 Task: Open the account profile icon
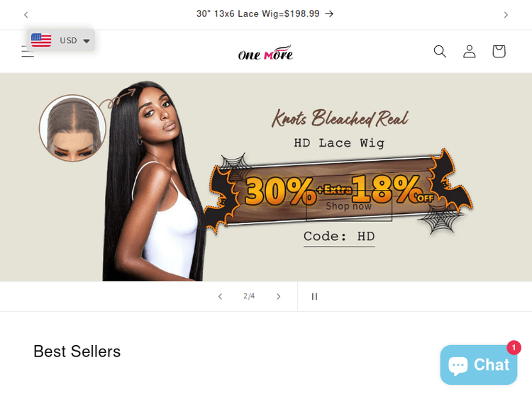[470, 52]
